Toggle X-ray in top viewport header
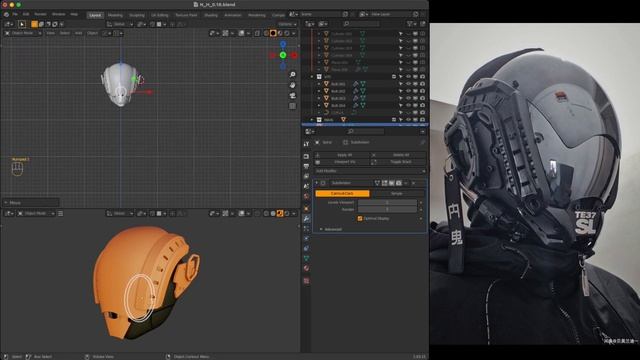The height and width of the screenshot is (360, 640). [x=257, y=33]
